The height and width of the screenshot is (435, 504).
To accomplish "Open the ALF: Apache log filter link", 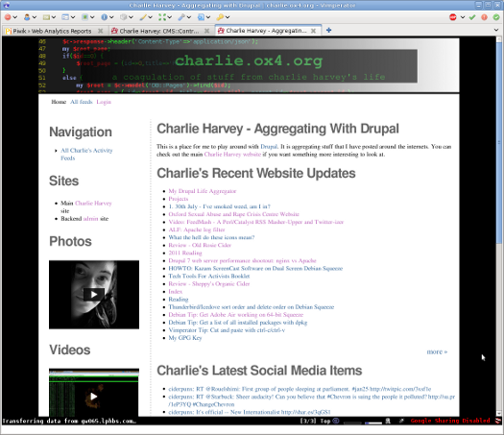I will (x=197, y=230).
